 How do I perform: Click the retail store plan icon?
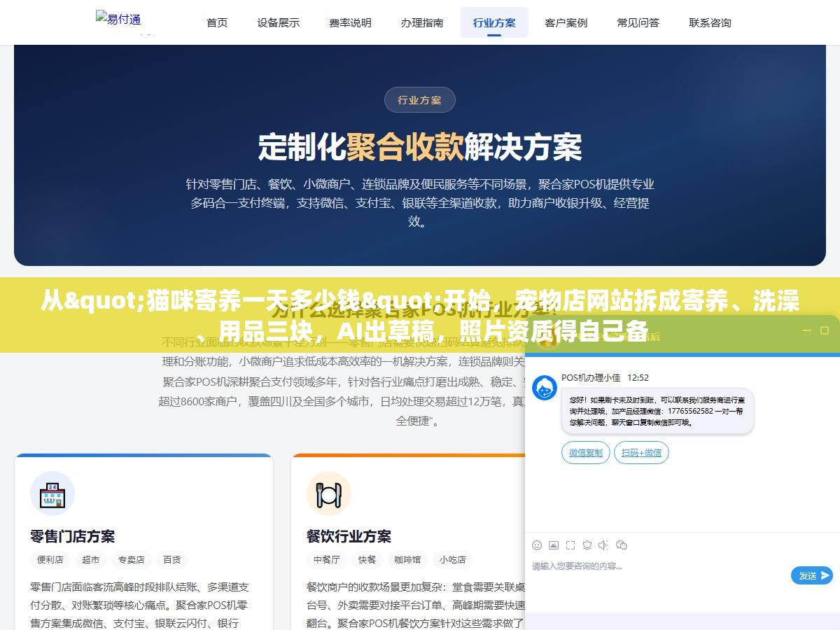(52, 493)
